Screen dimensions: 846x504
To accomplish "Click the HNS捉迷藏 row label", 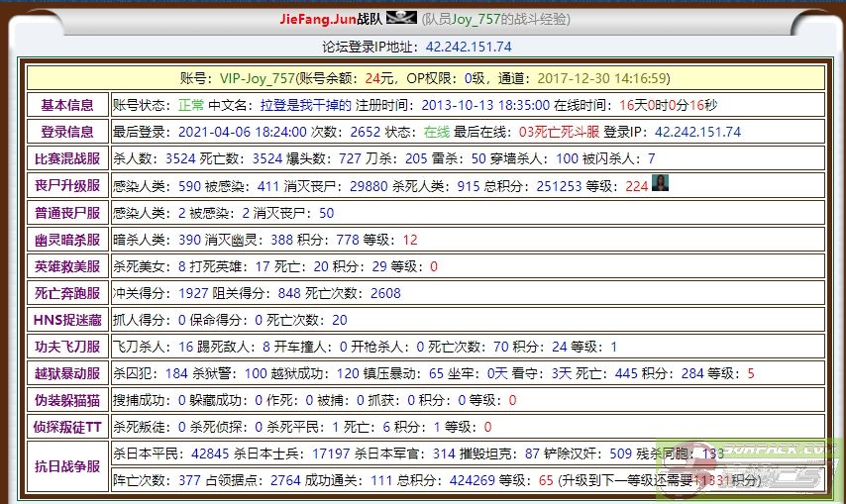I will 67,320.
